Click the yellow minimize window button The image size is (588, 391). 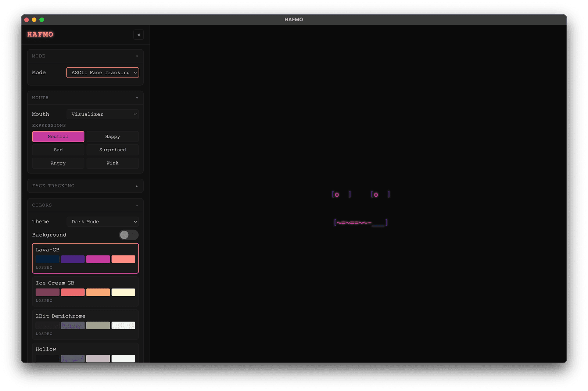(x=34, y=20)
